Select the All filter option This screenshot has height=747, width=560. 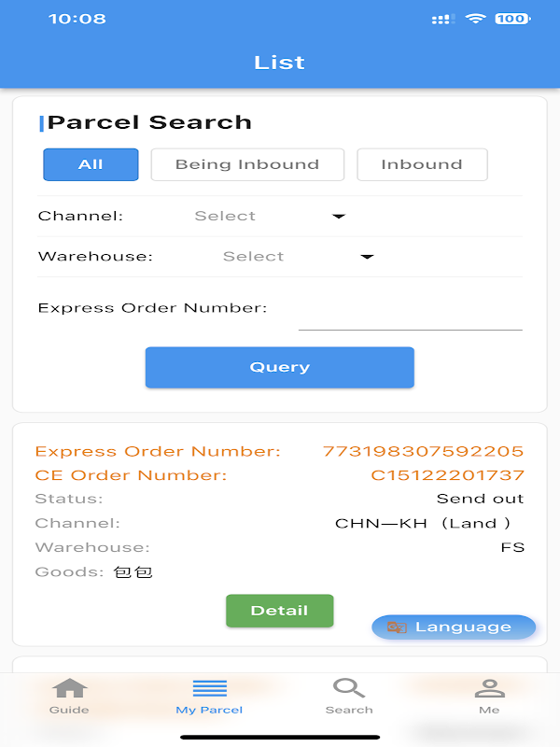click(x=91, y=164)
